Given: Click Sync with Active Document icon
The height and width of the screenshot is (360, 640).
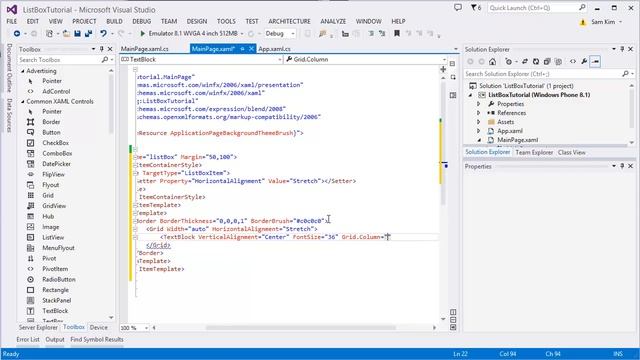Looking at the screenshot, I should pyautogui.click(x=525, y=62).
